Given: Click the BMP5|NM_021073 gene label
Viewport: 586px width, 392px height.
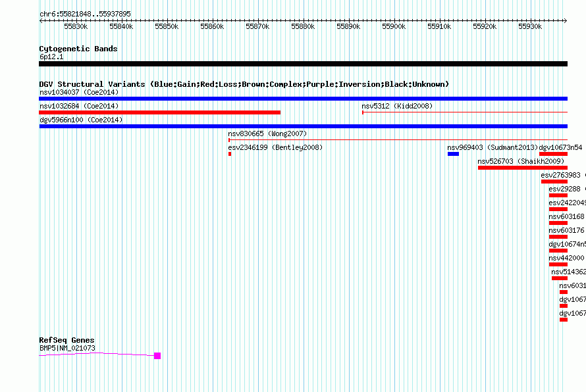Looking at the screenshot, I should point(67,348).
